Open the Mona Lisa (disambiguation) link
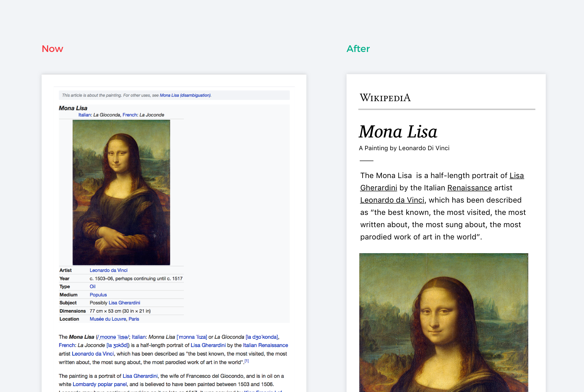The height and width of the screenshot is (392, 584). (x=185, y=95)
